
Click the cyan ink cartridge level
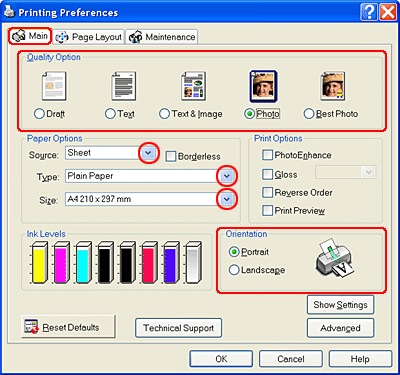tap(83, 263)
